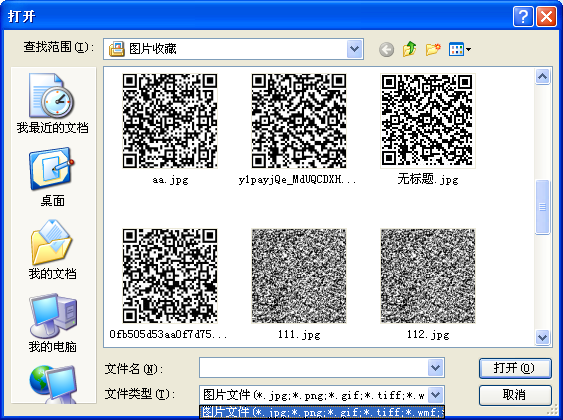Click the help question mark button
Screen dimensions: 563x420
[x=523, y=16]
